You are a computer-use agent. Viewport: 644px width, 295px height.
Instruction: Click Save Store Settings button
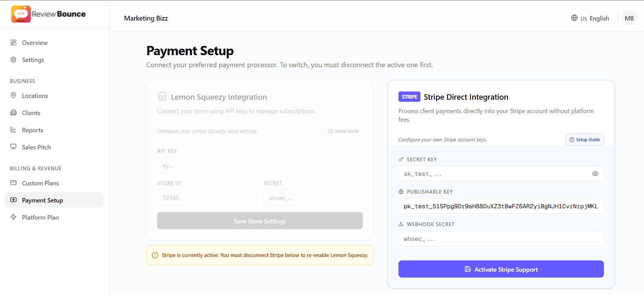coord(260,221)
